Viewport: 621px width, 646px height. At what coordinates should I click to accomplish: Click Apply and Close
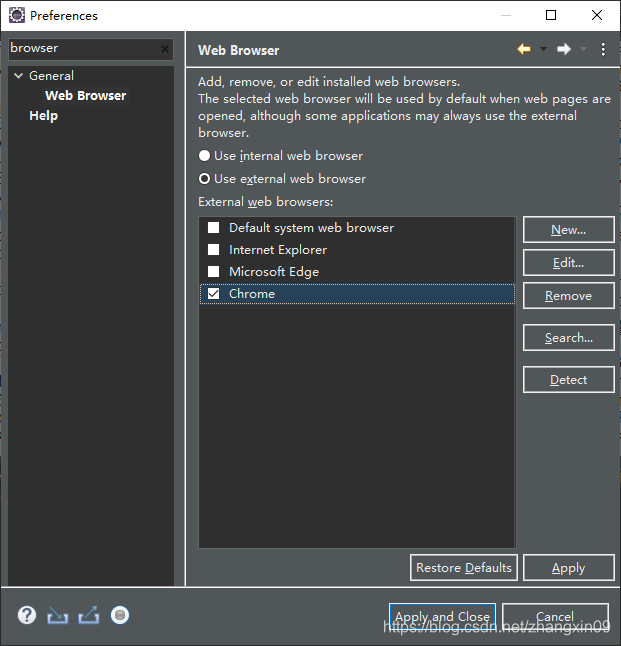[x=442, y=616]
